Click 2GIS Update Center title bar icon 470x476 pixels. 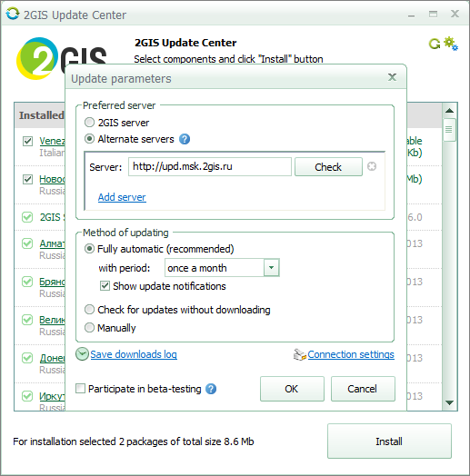pyautogui.click(x=13, y=14)
